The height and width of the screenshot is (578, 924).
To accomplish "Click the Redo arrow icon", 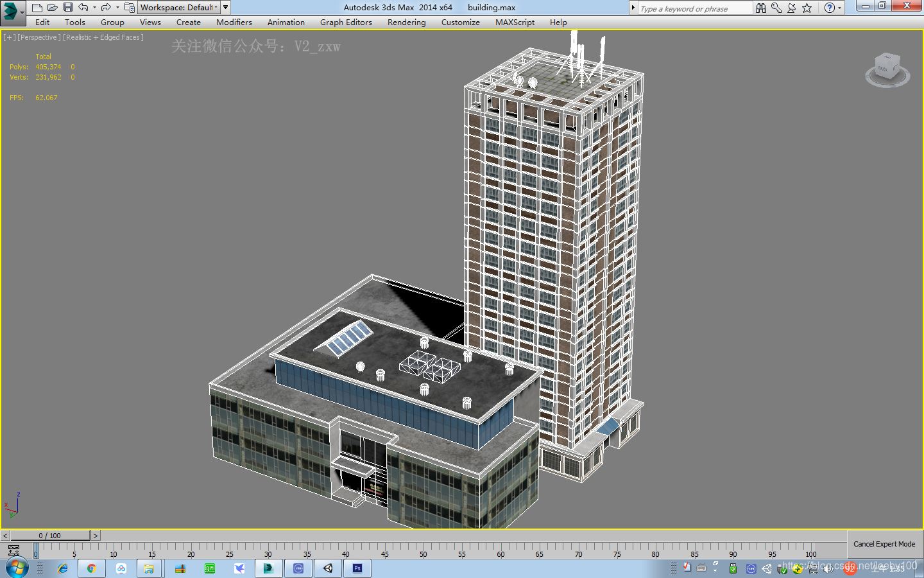I will click(106, 8).
